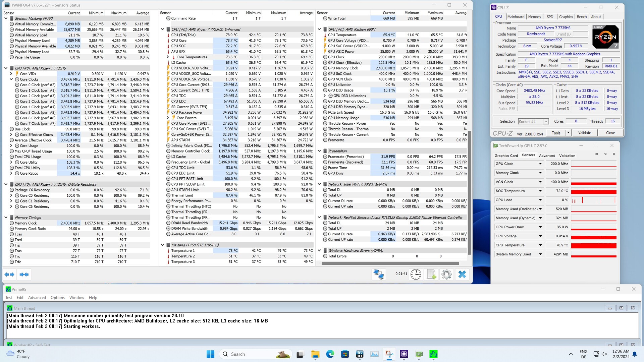Expand the Core Powers sensor group
The height and width of the screenshot is (362, 644).
168,118
